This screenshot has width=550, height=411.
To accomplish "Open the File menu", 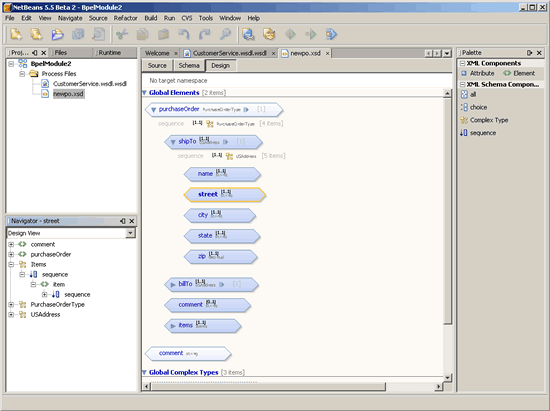I will (10, 18).
